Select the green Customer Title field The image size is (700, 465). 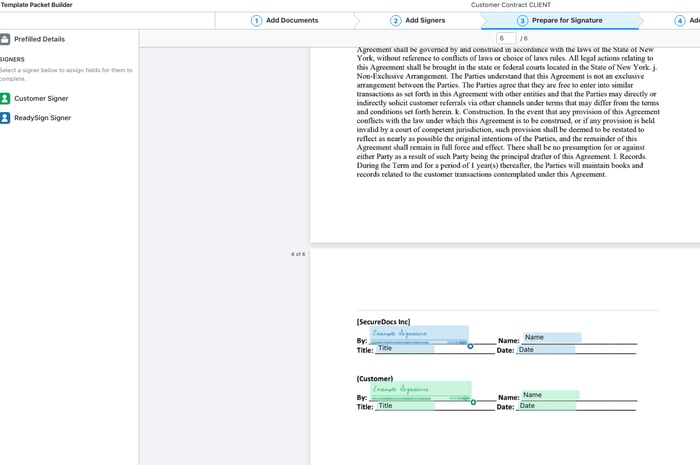[406, 406]
